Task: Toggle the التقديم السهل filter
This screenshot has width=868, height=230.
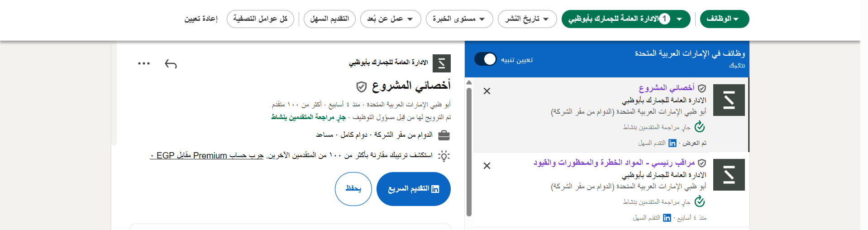Action: point(329,19)
